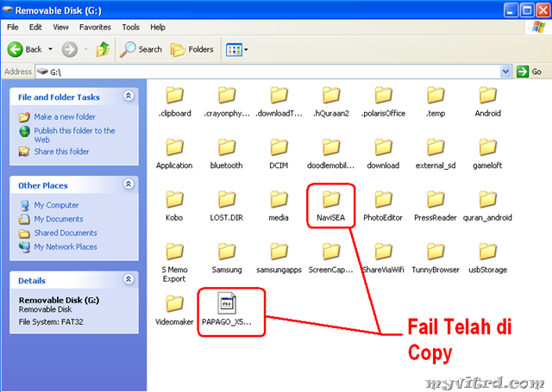
Task: Open the Help menu
Action: (x=158, y=27)
